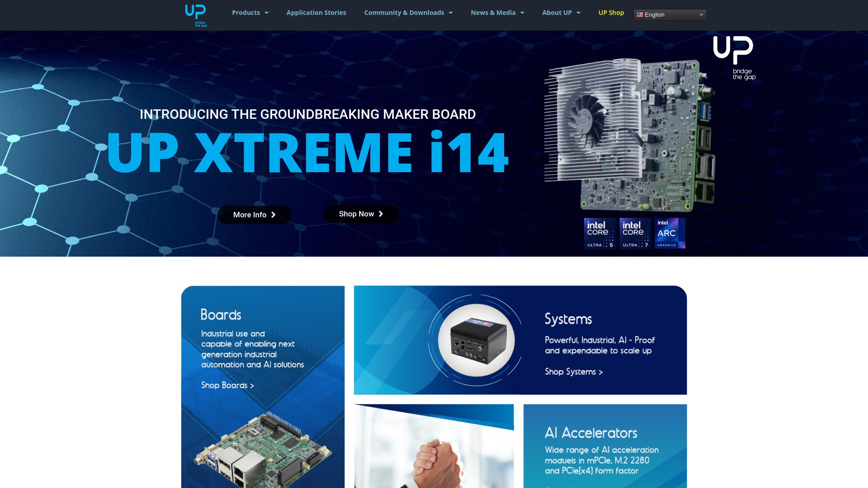Click the UP Xtreme i14 board product image

click(x=628, y=136)
